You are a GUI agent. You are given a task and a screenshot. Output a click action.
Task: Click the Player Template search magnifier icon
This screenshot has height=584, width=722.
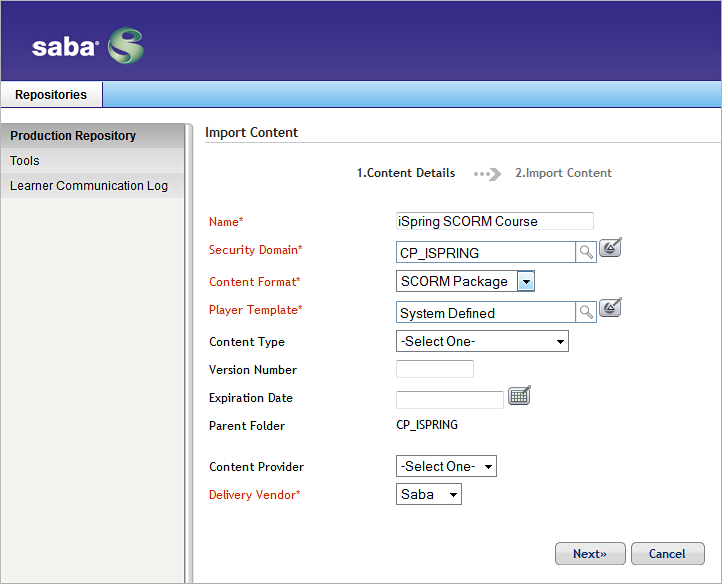click(586, 312)
